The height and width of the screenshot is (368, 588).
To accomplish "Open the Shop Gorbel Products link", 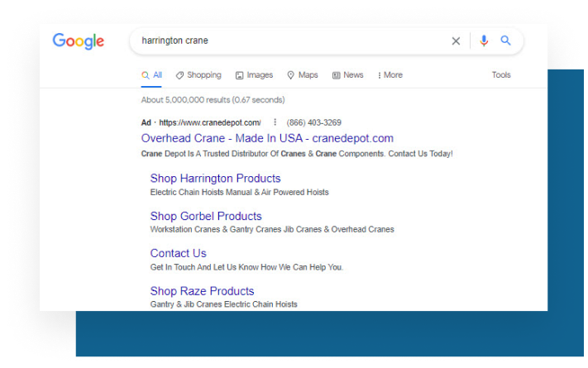I will 206,216.
